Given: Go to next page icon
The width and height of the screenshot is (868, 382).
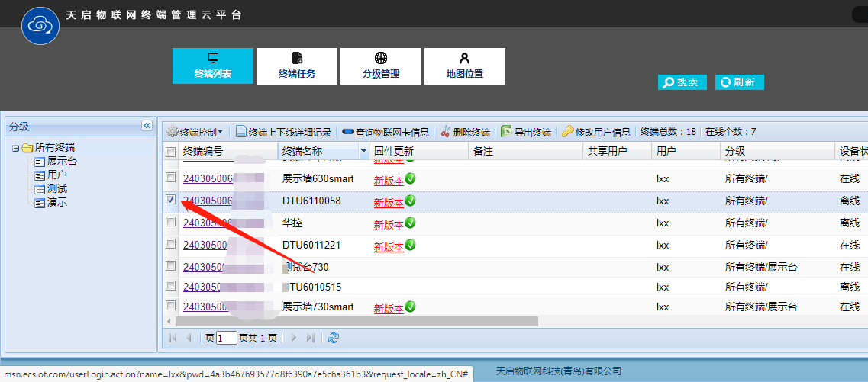Looking at the screenshot, I should tap(294, 338).
